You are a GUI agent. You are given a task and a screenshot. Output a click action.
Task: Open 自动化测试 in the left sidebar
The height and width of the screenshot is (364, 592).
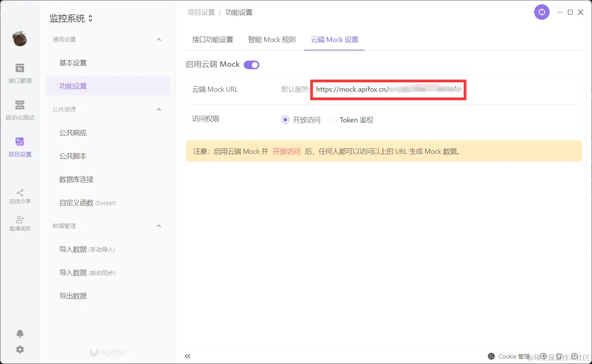(20, 110)
